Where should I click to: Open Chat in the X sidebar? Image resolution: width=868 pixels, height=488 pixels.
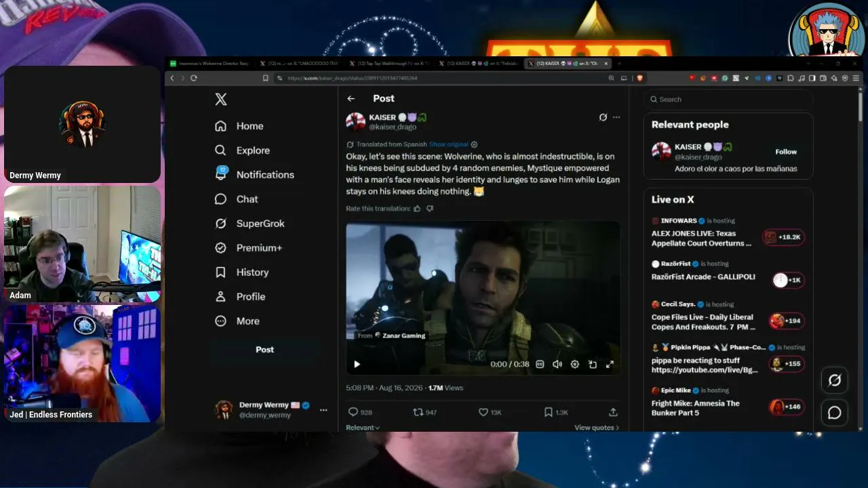[236, 199]
